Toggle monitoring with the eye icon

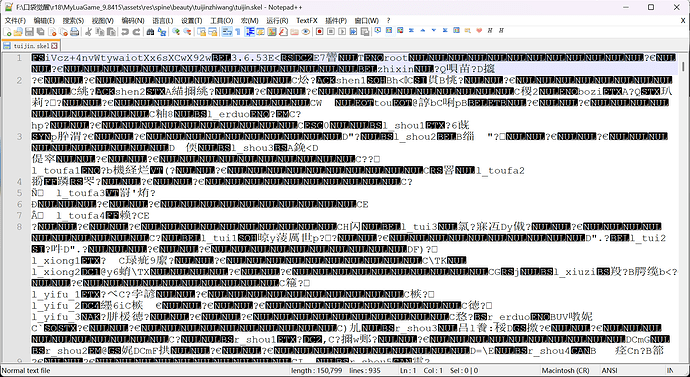(x=305, y=32)
